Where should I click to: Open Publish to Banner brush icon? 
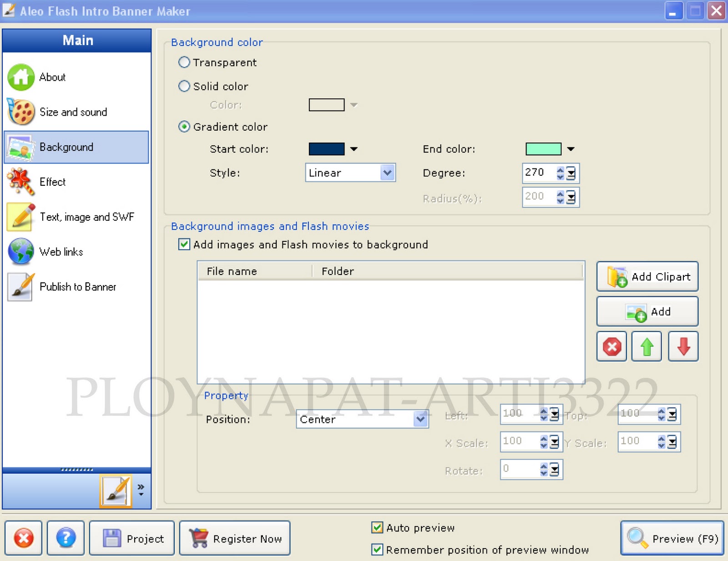20,286
